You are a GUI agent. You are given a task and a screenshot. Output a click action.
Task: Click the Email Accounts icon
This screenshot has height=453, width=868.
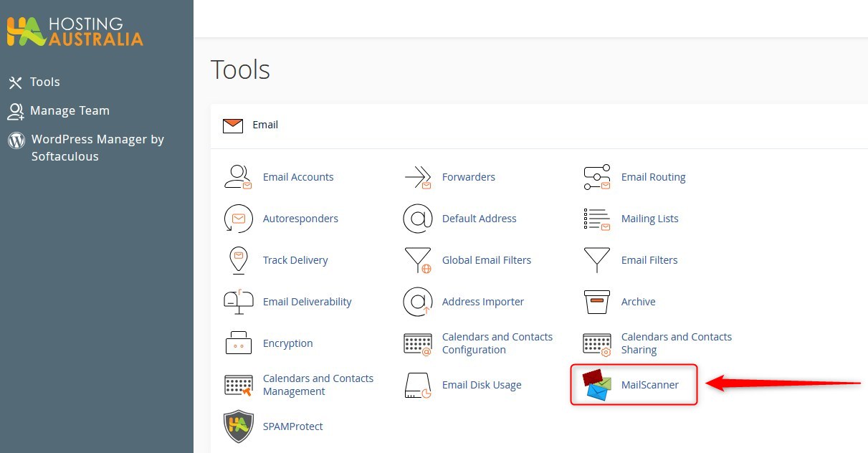click(x=238, y=177)
